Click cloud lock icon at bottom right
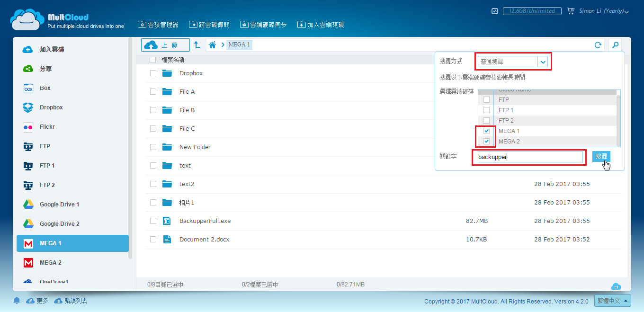This screenshot has width=644, height=312. coord(616,286)
